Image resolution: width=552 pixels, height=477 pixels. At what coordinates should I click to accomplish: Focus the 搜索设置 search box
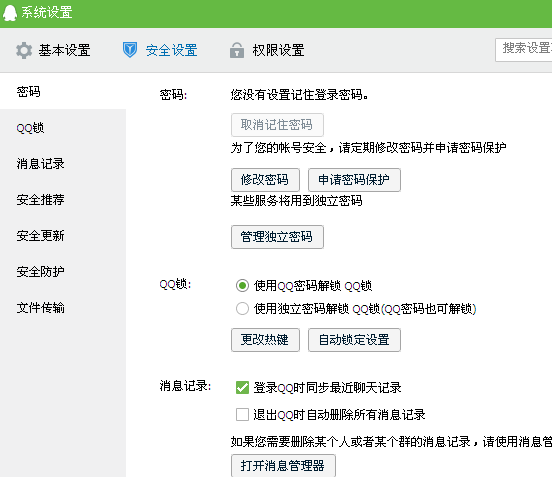coord(523,50)
